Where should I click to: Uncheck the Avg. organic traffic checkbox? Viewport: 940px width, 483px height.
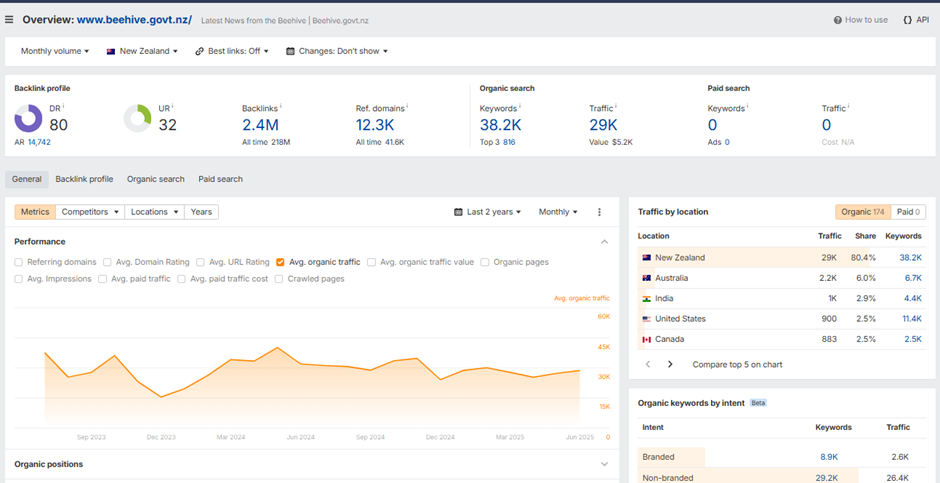pos(280,262)
